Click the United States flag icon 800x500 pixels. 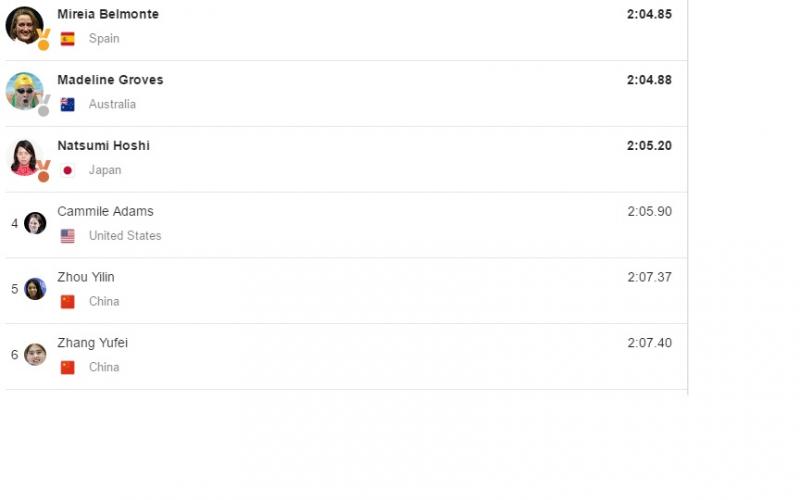click(68, 237)
